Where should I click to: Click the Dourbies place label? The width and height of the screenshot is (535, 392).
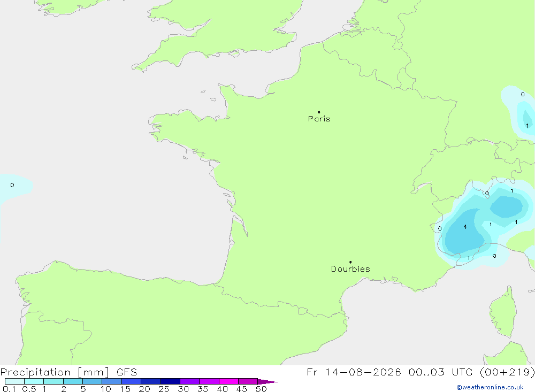(350, 269)
